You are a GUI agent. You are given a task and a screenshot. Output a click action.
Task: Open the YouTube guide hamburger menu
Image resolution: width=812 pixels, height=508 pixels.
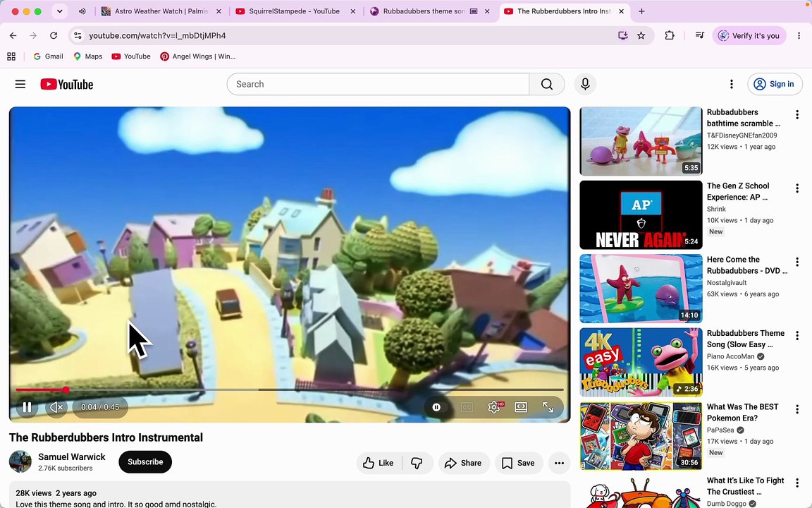pyautogui.click(x=20, y=84)
